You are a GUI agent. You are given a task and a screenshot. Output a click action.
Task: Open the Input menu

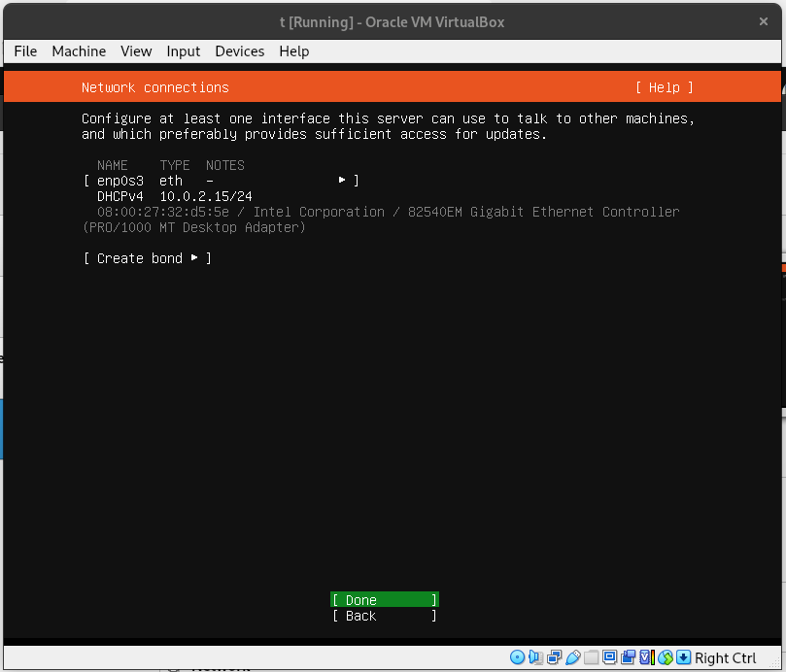183,51
